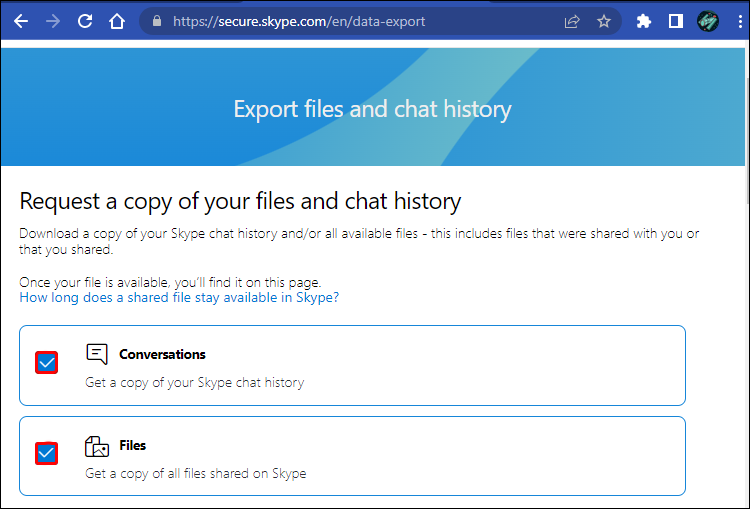
Task: Uncheck the Files checkbox
Action: pyautogui.click(x=46, y=454)
